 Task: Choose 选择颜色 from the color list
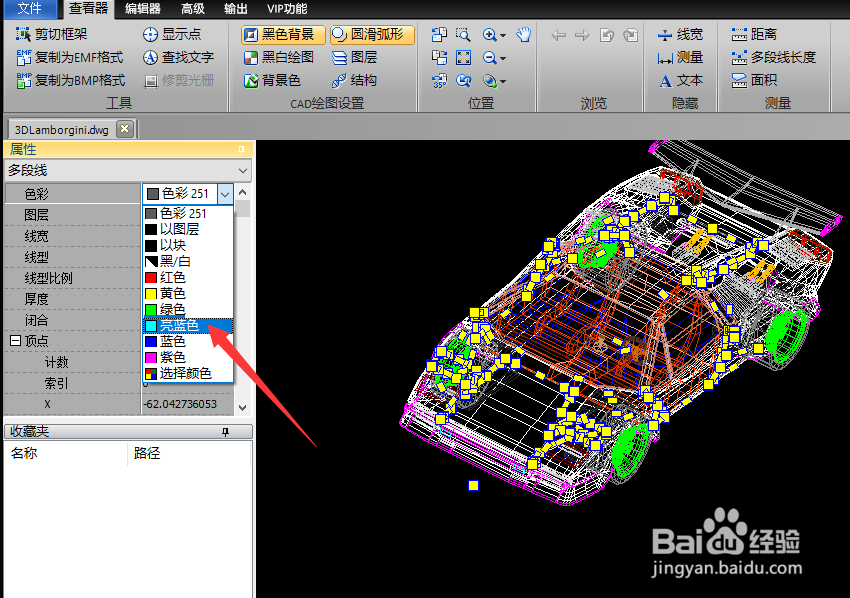pos(188,373)
